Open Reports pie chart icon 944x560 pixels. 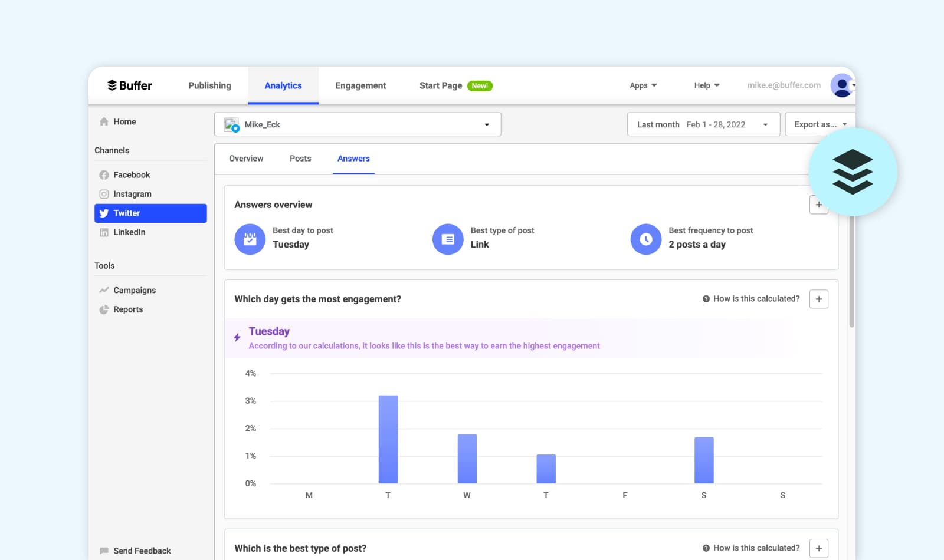point(104,309)
